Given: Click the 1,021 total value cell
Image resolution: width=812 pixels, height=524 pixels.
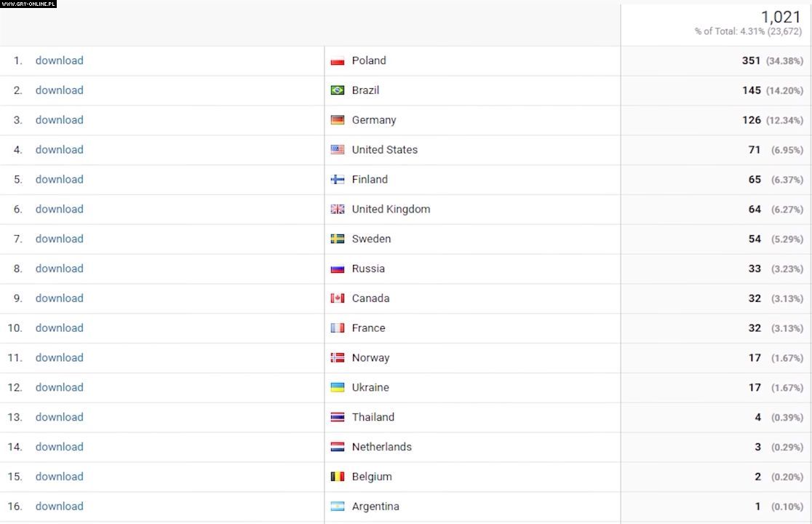Looking at the screenshot, I should (x=781, y=17).
